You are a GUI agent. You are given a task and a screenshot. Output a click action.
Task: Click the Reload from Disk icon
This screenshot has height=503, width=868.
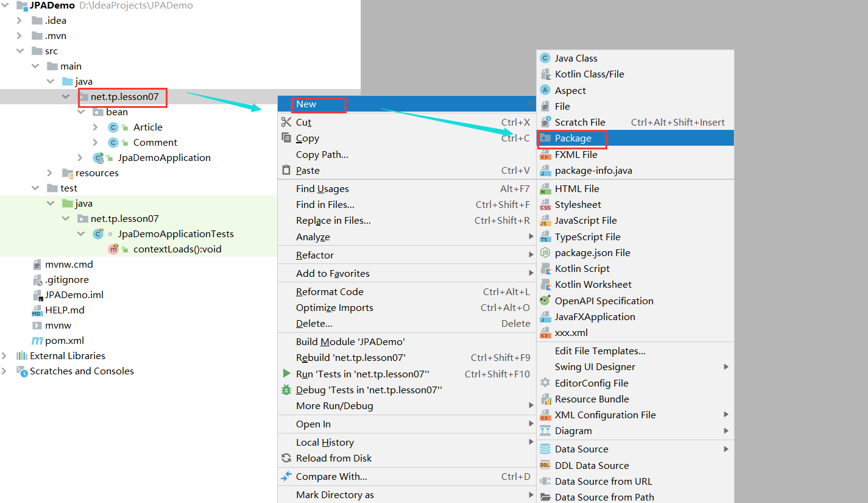click(286, 458)
